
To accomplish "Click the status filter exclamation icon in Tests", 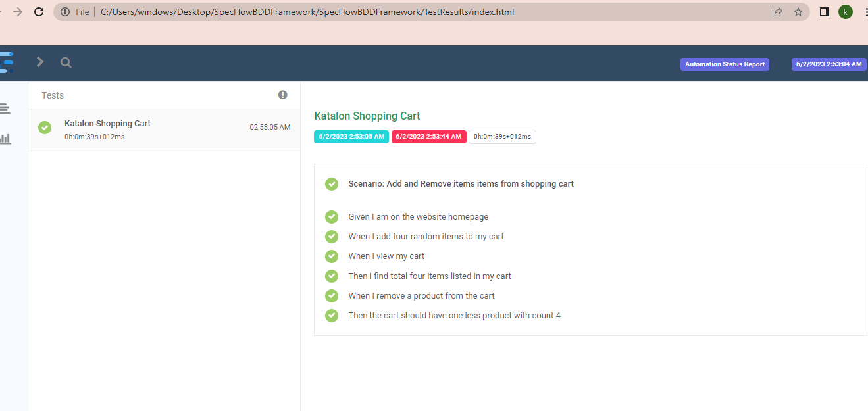I will (283, 95).
